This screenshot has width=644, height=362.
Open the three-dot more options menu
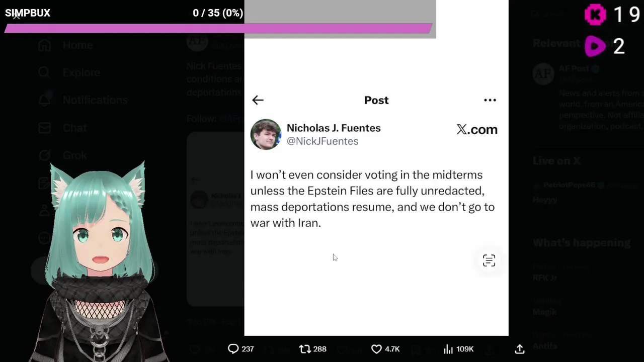click(x=490, y=100)
